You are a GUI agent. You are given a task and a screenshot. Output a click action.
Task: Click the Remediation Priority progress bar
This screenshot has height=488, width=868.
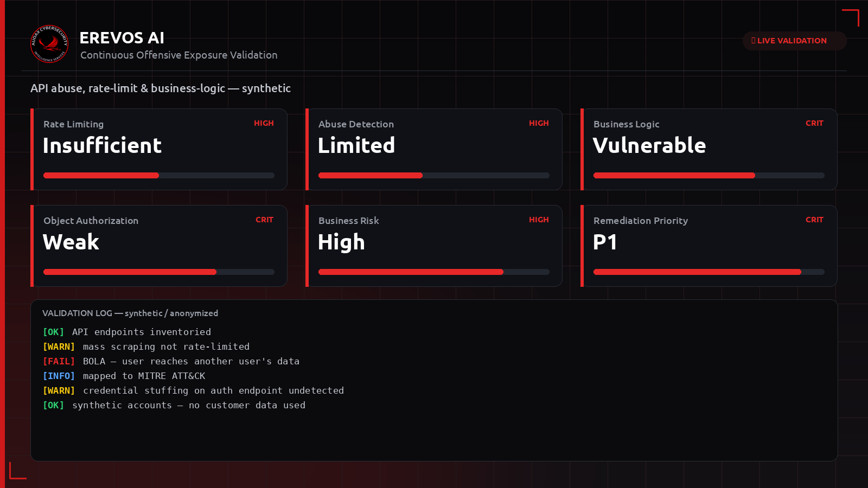(709, 272)
